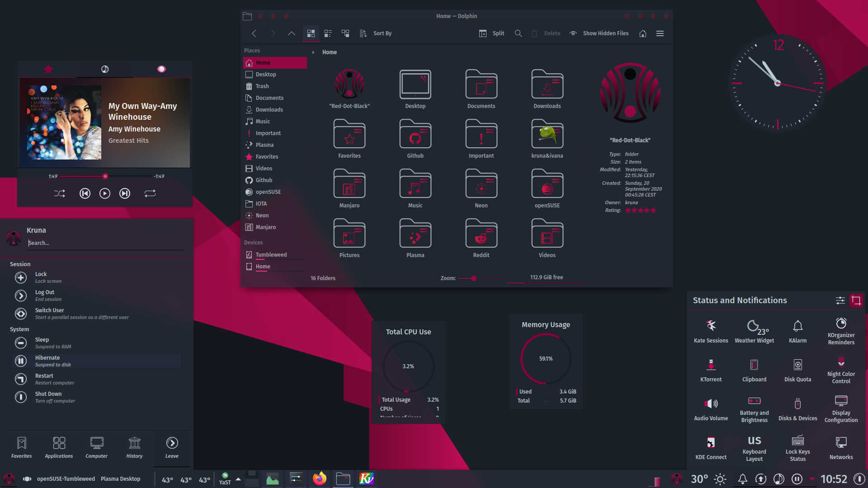
Task: Open the Pictures folder
Action: click(x=349, y=238)
